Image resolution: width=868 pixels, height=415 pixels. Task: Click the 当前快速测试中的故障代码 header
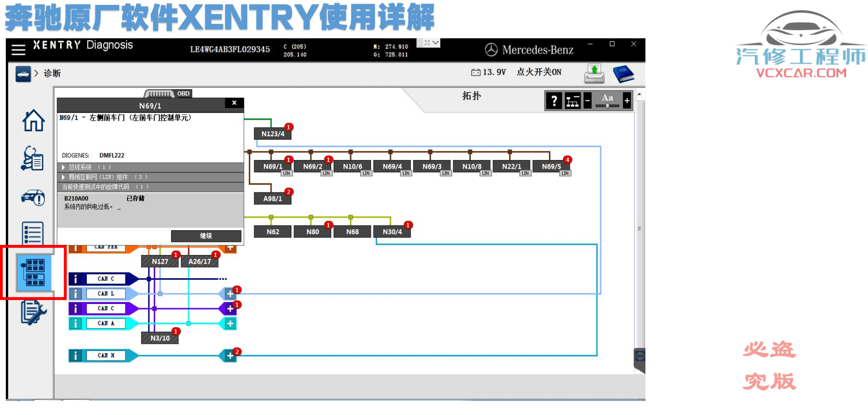(150, 187)
